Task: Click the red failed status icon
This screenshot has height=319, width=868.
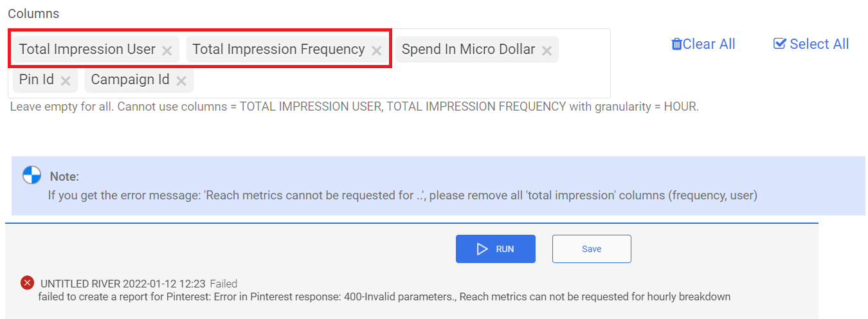Action: click(x=27, y=282)
